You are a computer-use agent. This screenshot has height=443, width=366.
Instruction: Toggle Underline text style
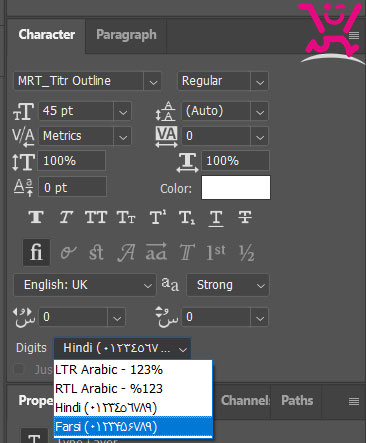(216, 218)
